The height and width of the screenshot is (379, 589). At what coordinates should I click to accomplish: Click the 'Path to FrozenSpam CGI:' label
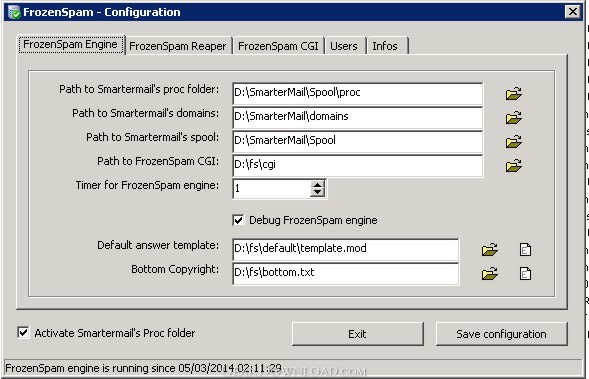(158, 161)
